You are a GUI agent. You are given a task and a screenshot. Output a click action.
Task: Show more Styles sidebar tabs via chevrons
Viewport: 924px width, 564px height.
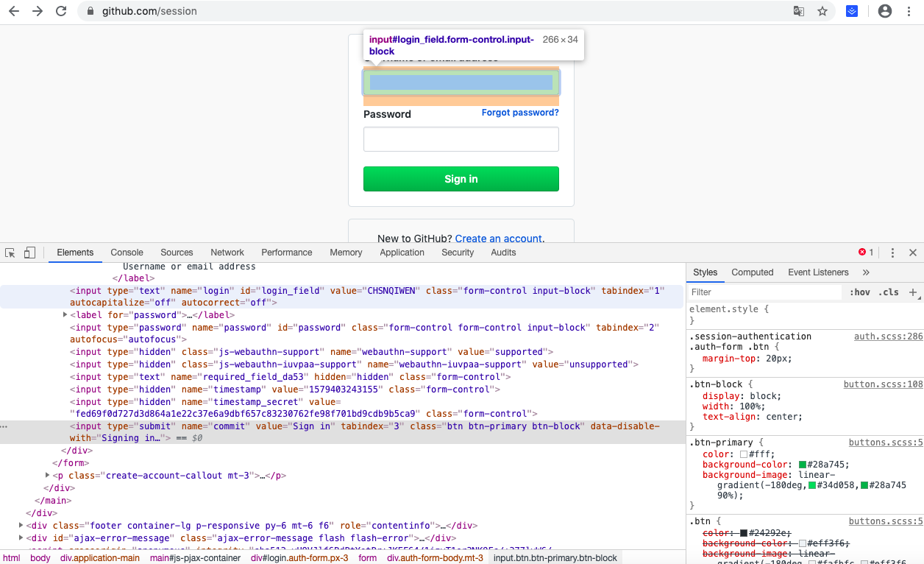tap(866, 272)
